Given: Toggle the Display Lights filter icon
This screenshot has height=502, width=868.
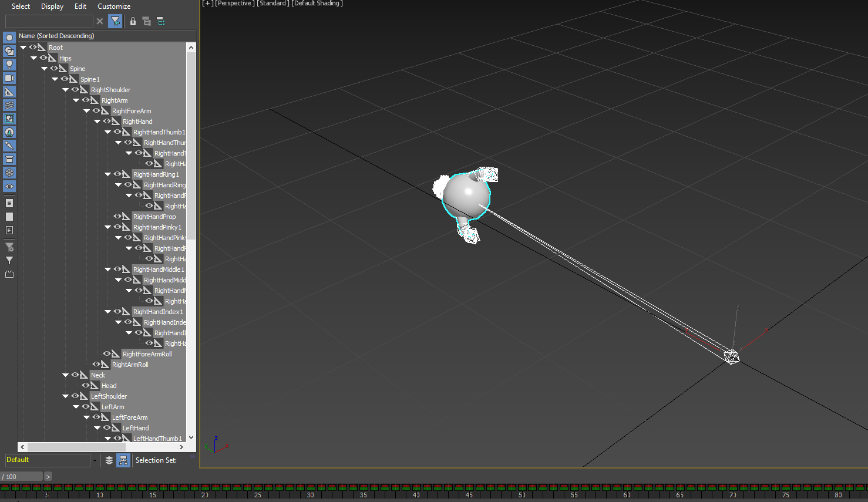Looking at the screenshot, I should pyautogui.click(x=9, y=64).
